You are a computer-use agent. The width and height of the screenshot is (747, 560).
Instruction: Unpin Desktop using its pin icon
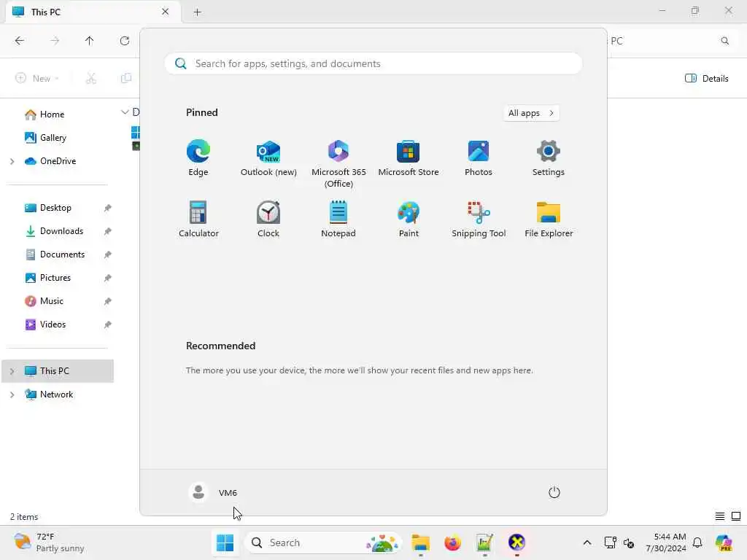coord(108,208)
